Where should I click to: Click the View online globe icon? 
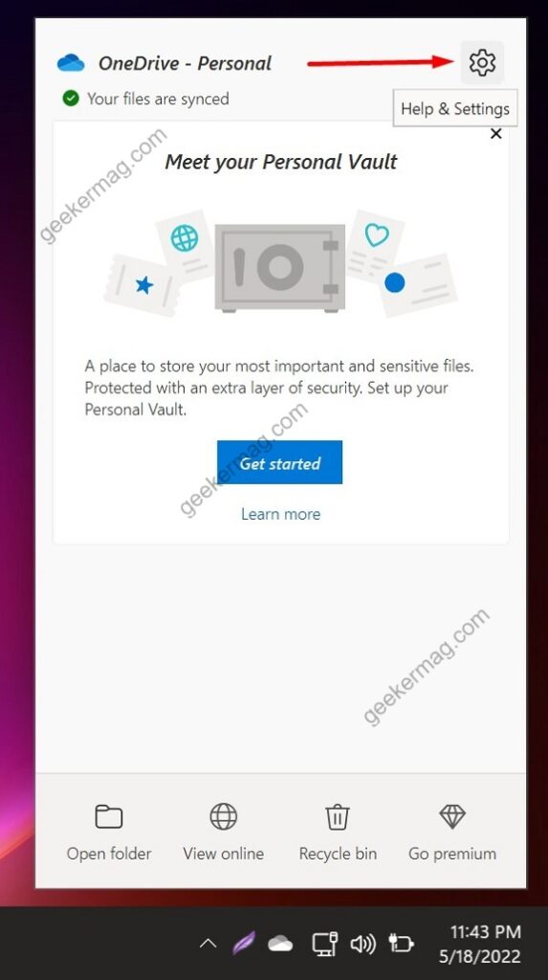click(223, 816)
